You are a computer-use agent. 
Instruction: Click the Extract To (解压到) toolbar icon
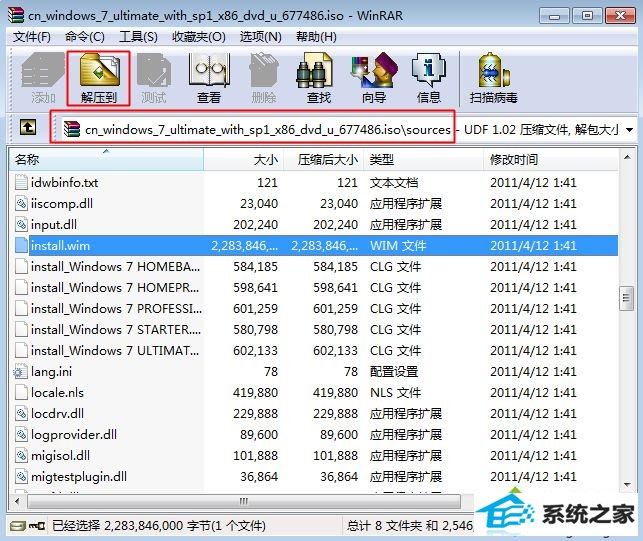tap(99, 71)
